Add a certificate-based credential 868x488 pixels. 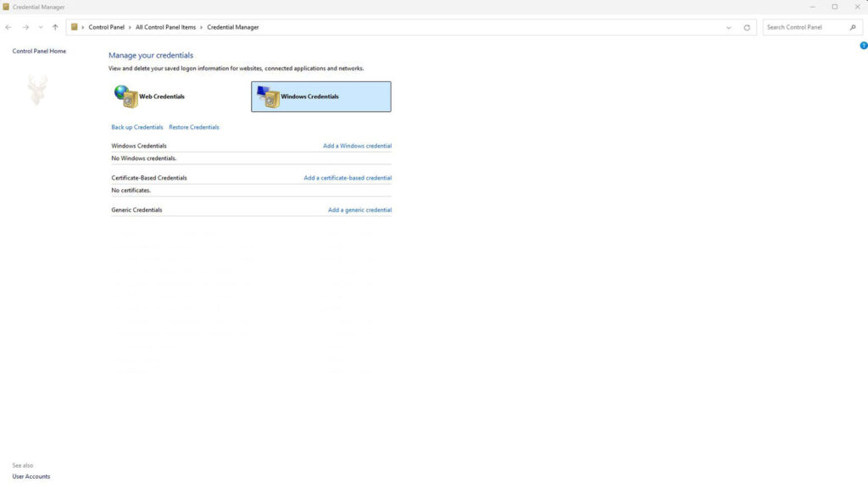tap(348, 178)
